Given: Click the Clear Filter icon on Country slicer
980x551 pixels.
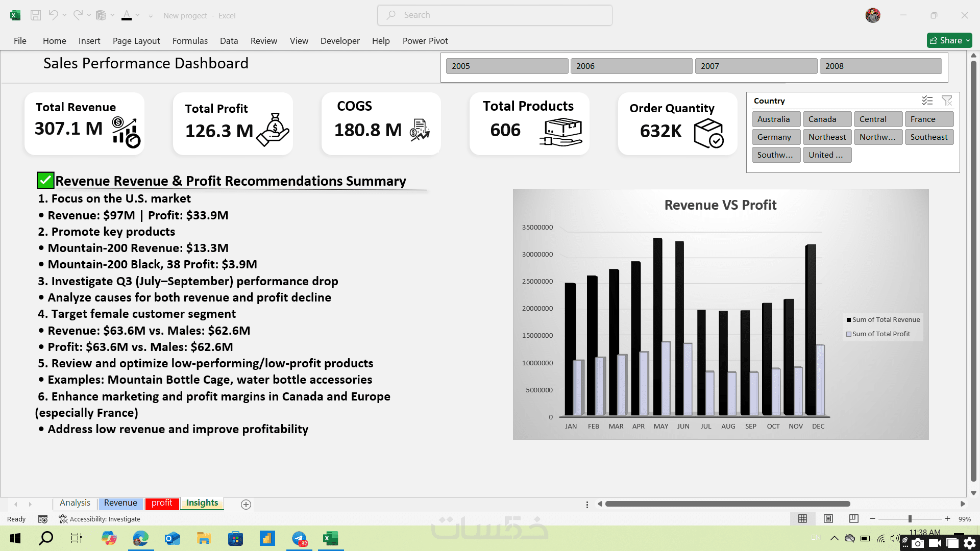Looking at the screenshot, I should click(947, 101).
